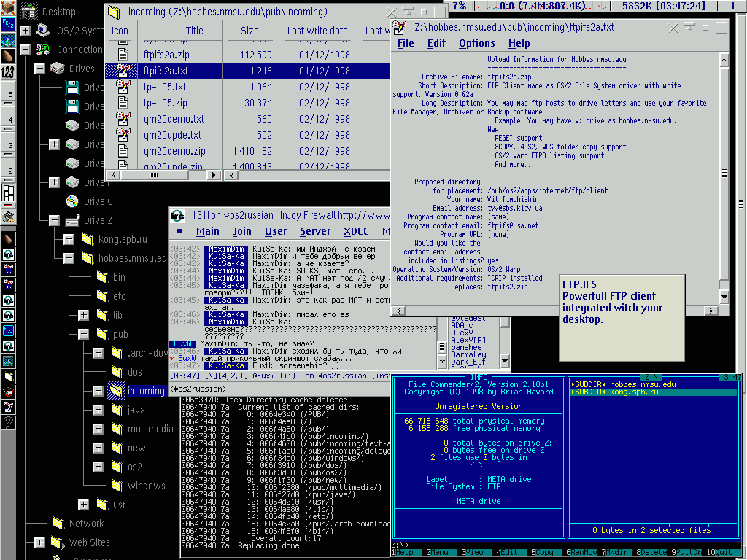Screen dimensions: 747x560
Task: Select the bin folder icon
Action: point(102,277)
